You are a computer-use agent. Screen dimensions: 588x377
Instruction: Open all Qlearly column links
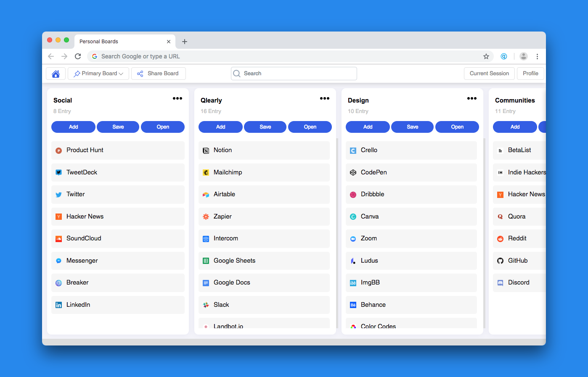310,127
